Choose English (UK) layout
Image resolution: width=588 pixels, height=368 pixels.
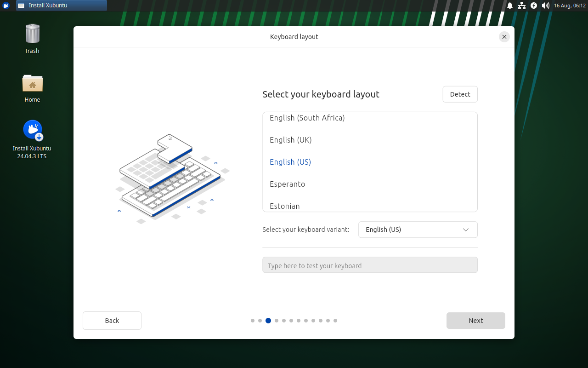[370, 140]
